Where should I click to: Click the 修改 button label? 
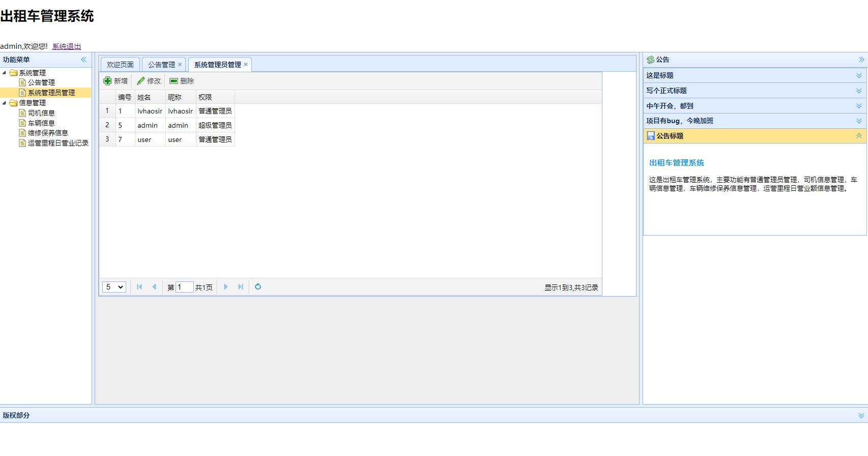154,81
